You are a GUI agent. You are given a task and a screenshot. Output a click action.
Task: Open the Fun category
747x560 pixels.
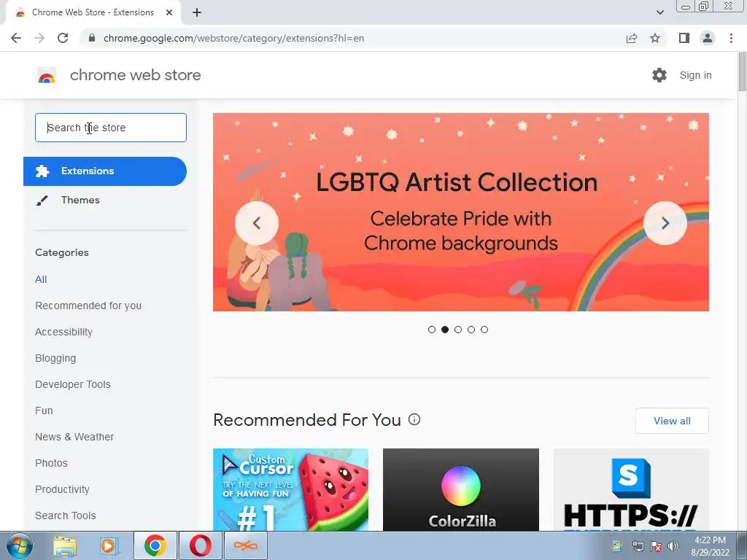click(44, 411)
